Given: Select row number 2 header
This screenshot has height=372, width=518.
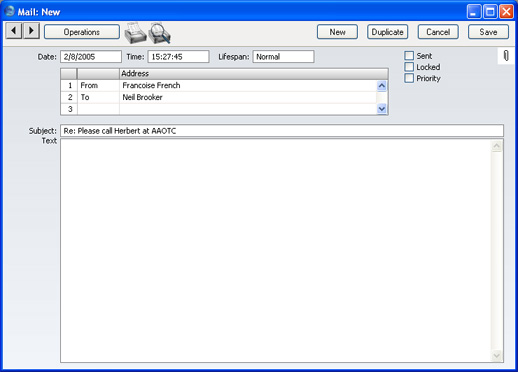Looking at the screenshot, I should 69,97.
